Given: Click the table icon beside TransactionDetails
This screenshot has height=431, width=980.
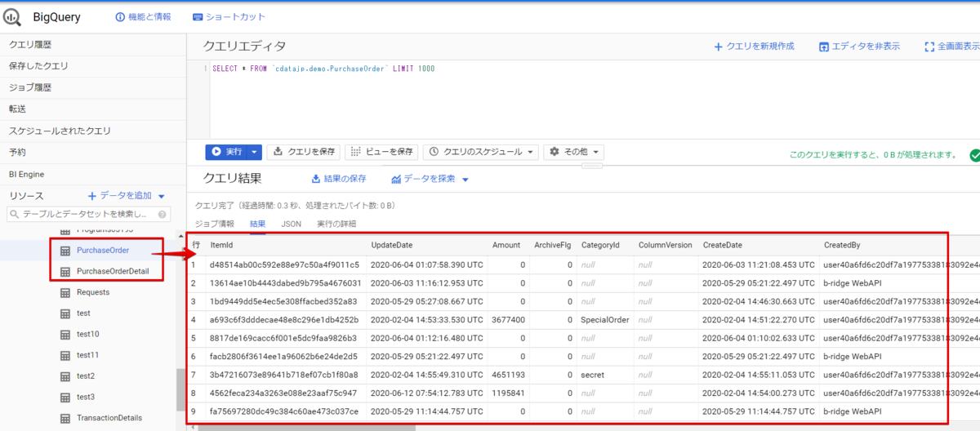Looking at the screenshot, I should [x=65, y=418].
